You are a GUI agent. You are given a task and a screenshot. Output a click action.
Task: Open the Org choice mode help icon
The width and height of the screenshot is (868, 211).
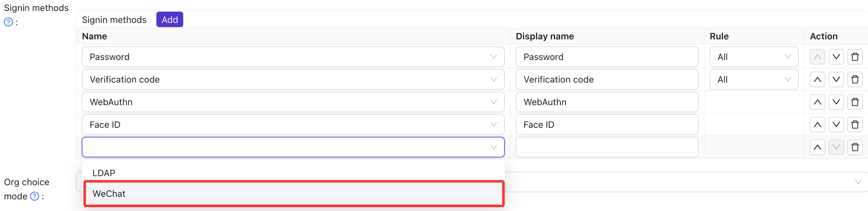tap(35, 196)
